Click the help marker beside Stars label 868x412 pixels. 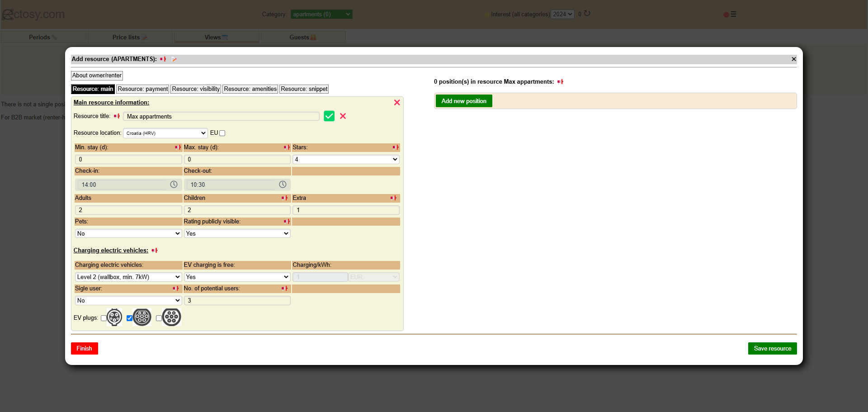pos(395,147)
